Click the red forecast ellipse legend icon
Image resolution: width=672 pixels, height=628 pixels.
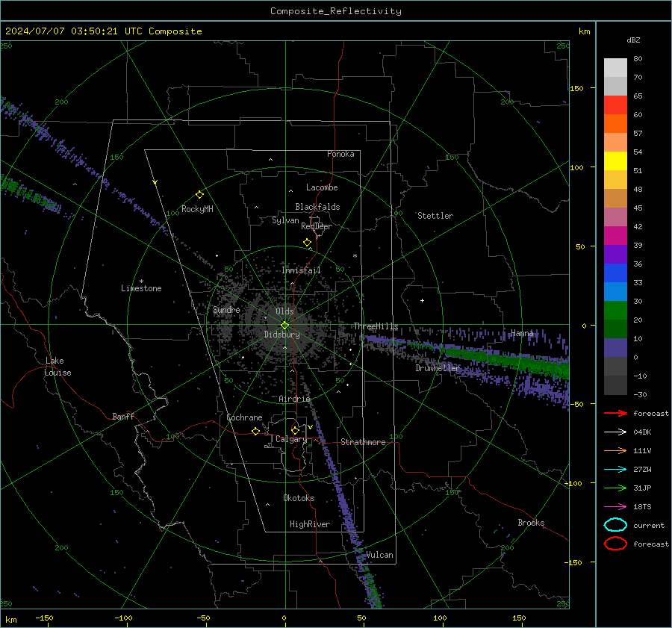(615, 544)
